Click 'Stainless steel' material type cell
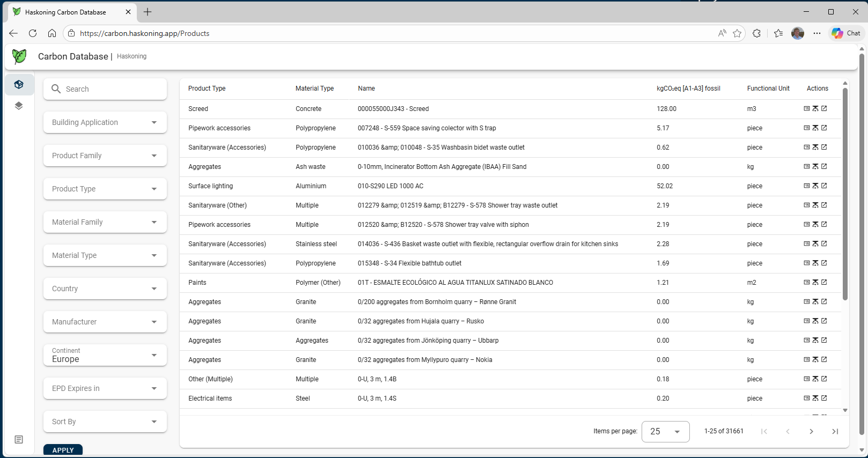The height and width of the screenshot is (458, 868). coord(316,244)
